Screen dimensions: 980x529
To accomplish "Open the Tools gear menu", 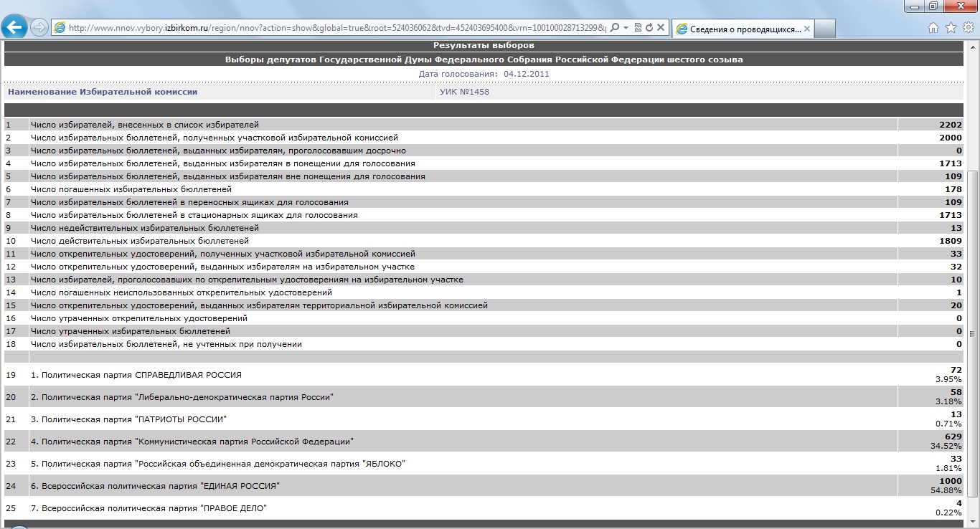I will tap(967, 28).
